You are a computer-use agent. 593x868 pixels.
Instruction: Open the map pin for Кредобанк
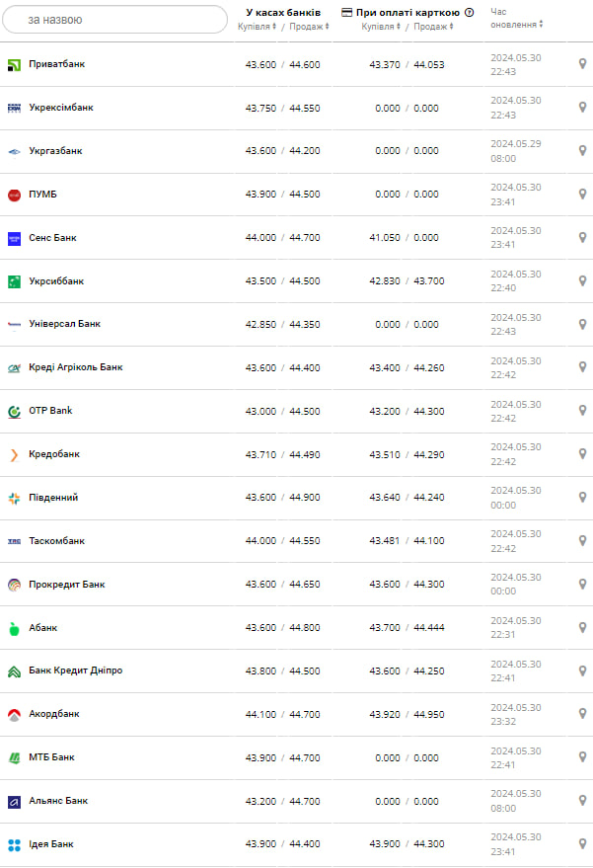pyautogui.click(x=582, y=454)
